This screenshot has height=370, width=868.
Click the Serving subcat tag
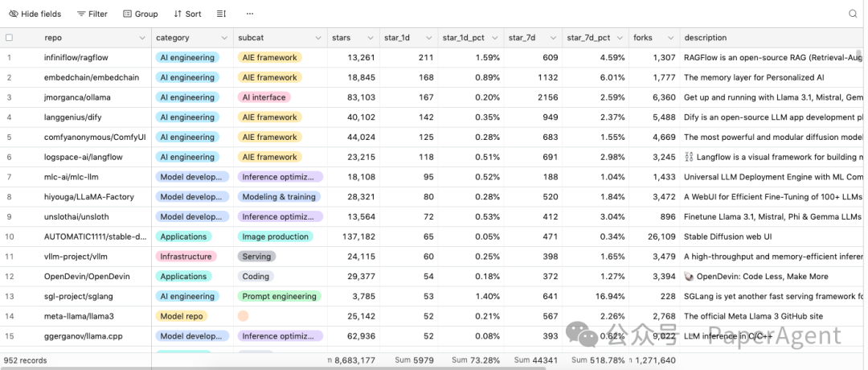pos(256,257)
